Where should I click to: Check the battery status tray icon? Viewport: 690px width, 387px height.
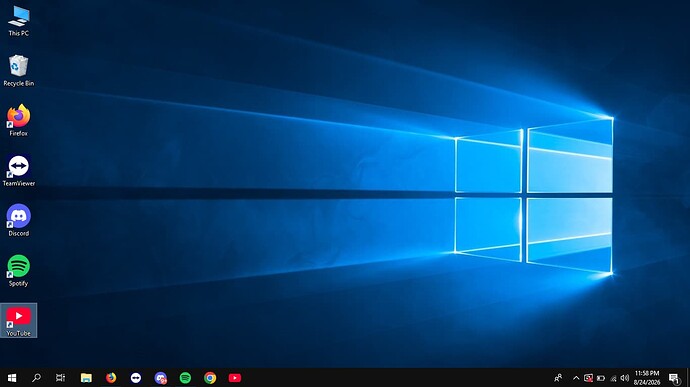click(x=601, y=378)
